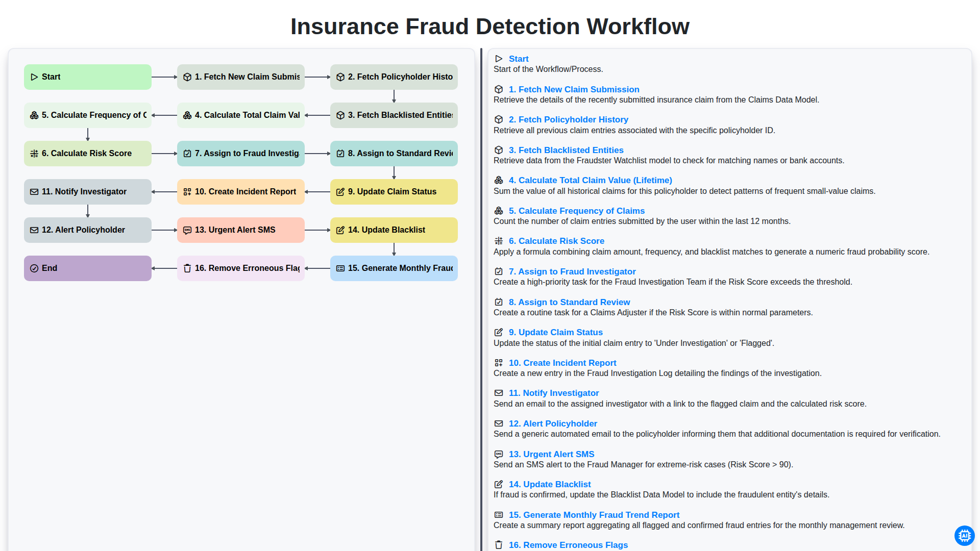Click the report icon in Generate Monthly Fraud node
Viewport: 980px width, 551px height.
pos(340,268)
